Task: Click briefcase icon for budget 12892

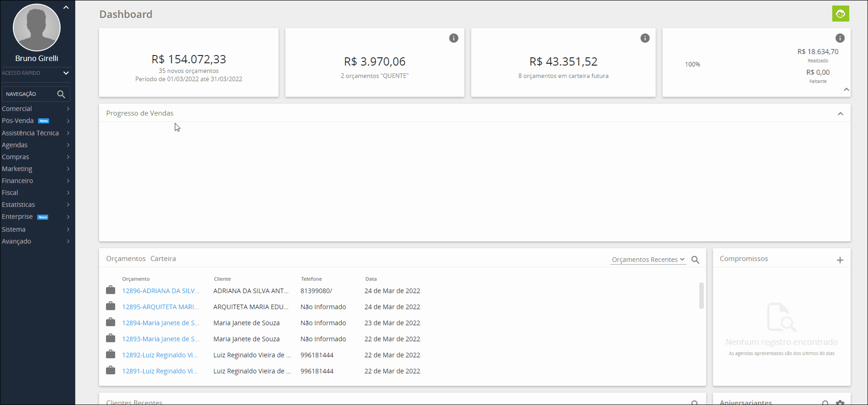Action: tap(111, 354)
